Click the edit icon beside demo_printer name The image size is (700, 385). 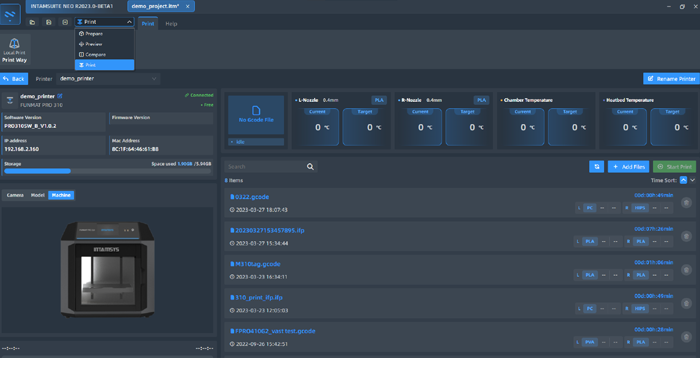60,96
